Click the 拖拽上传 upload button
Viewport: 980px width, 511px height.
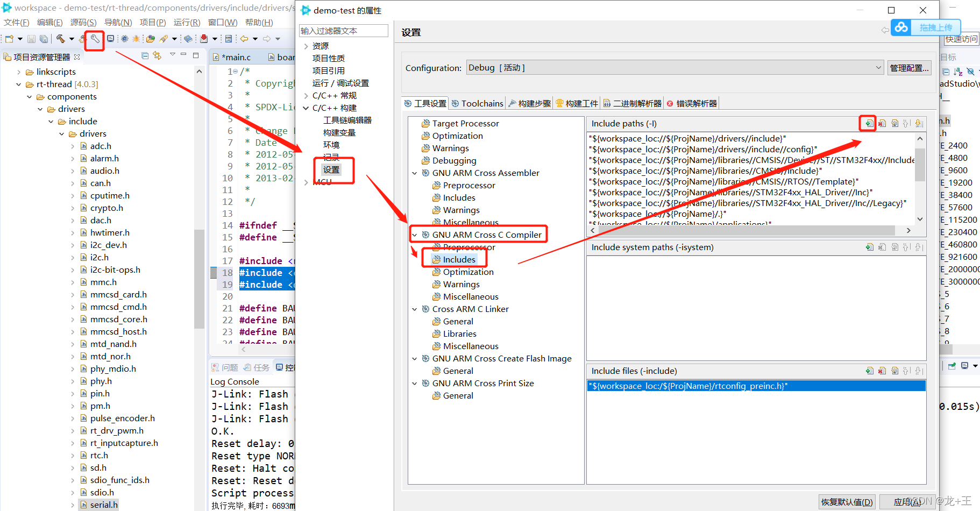coord(936,27)
